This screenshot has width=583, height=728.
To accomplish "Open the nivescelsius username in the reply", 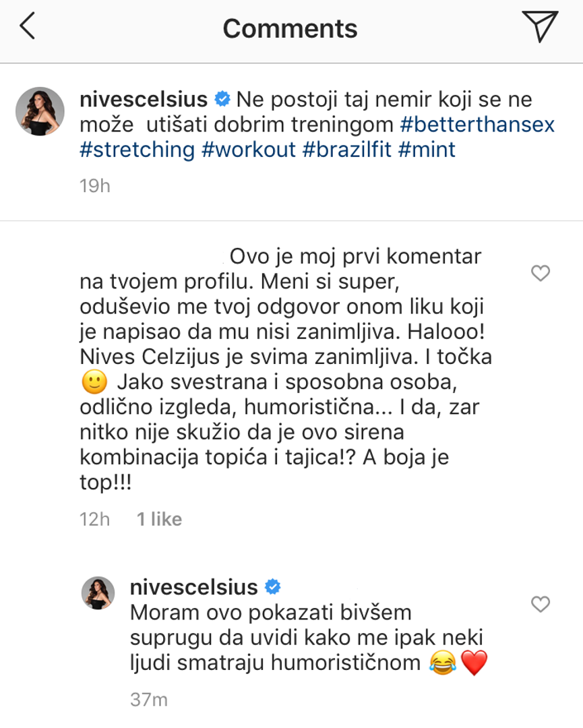I will tap(194, 587).
